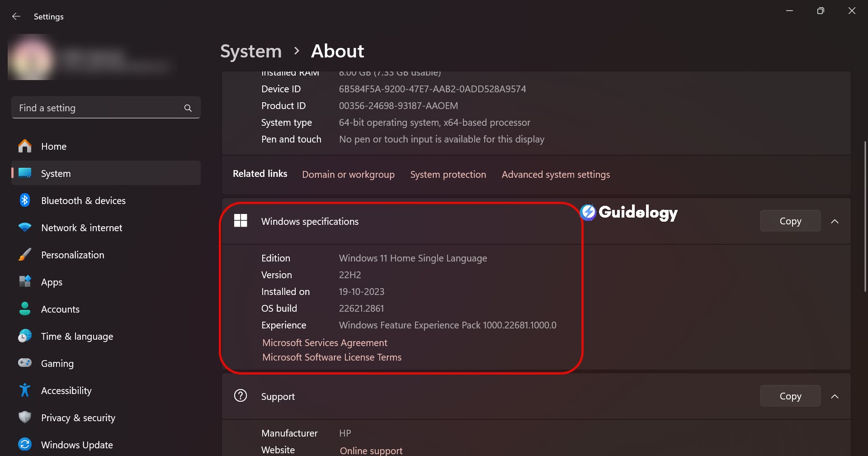Click the back arrow in Settings
This screenshot has width=868, height=456.
pyautogui.click(x=16, y=16)
